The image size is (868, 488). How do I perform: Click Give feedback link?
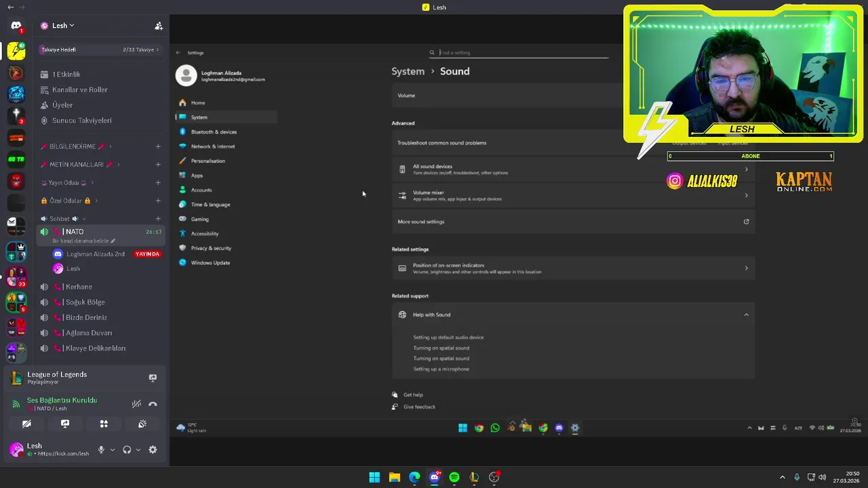(x=419, y=407)
